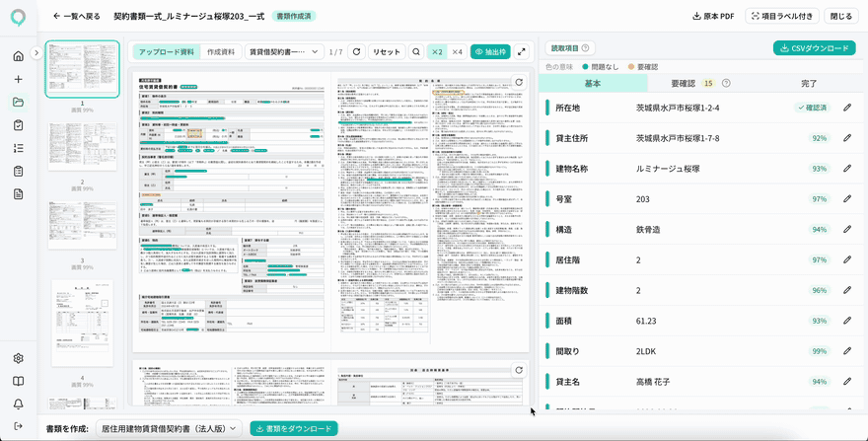The image size is (868, 441).
Task: Click the 書類作成済 status badge
Action: click(293, 16)
